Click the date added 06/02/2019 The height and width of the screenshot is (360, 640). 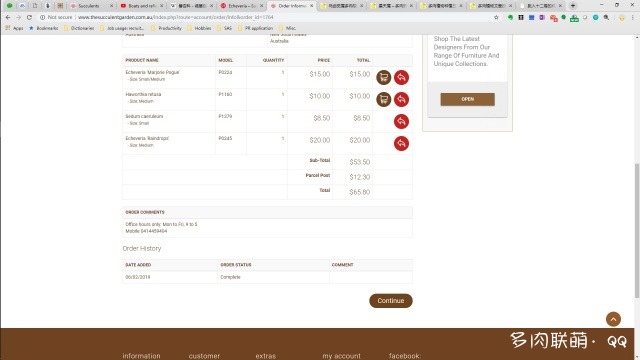(138, 277)
